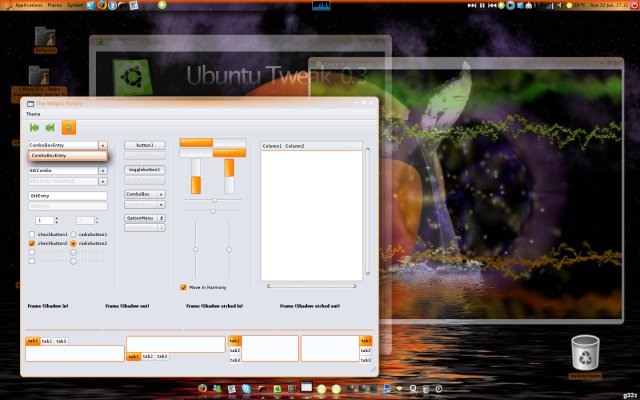Sort by Column1 header

coord(272,146)
